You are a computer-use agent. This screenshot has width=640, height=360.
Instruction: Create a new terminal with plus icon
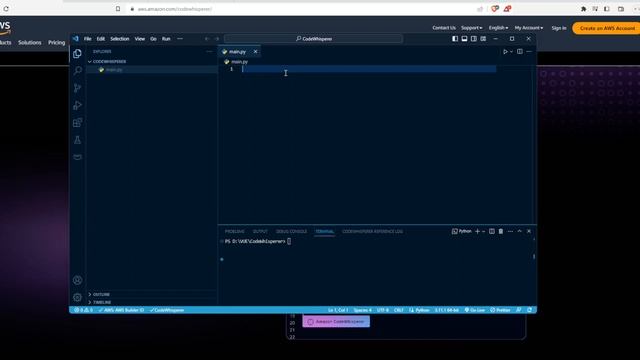point(477,231)
